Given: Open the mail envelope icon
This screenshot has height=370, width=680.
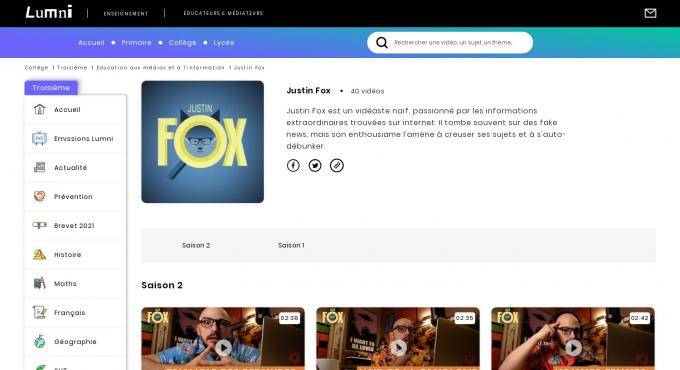Looking at the screenshot, I should click(x=650, y=13).
